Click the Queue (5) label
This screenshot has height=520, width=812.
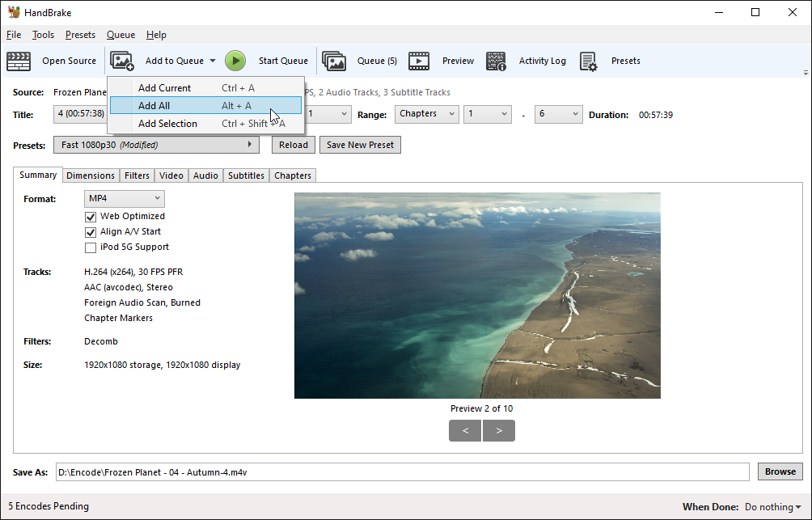tap(377, 61)
